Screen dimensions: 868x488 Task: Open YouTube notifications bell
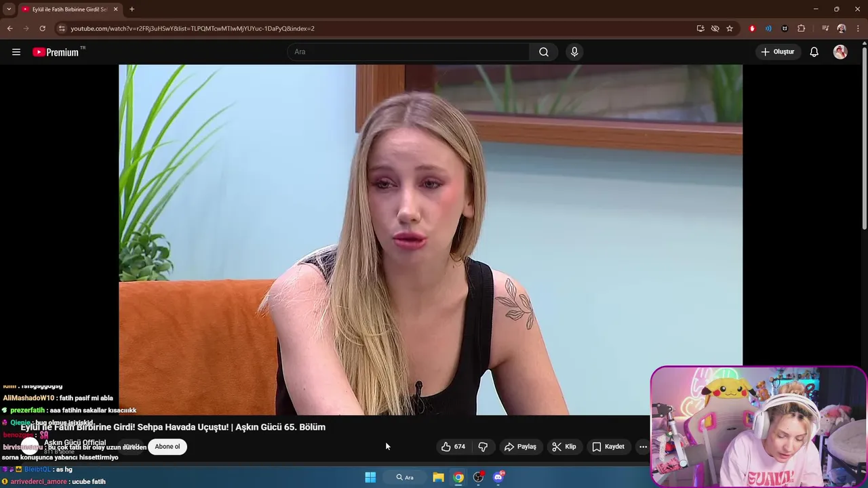click(814, 52)
